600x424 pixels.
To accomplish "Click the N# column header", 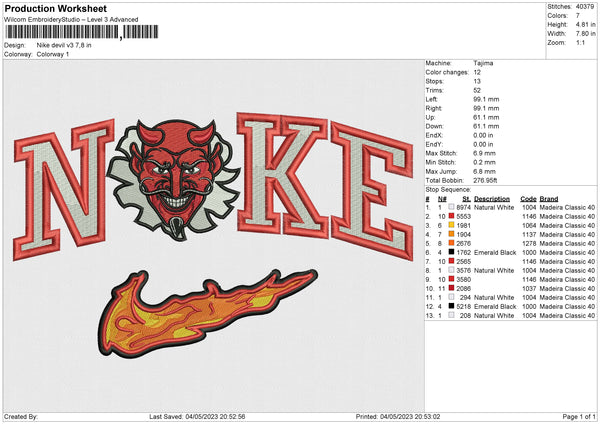I will pos(442,199).
